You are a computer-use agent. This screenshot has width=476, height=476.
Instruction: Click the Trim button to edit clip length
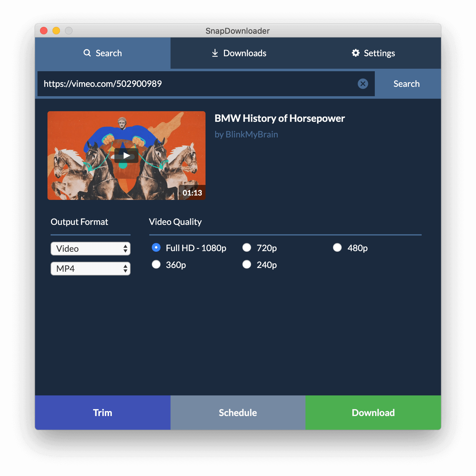(x=102, y=412)
